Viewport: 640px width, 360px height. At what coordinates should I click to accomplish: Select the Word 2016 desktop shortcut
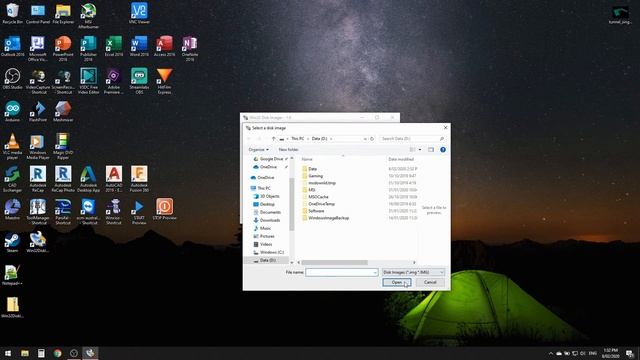tap(139, 46)
